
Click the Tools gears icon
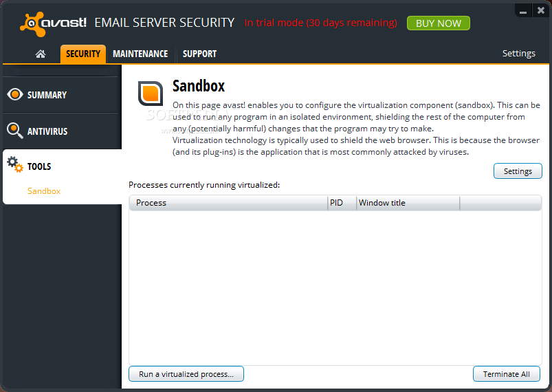[15, 164]
